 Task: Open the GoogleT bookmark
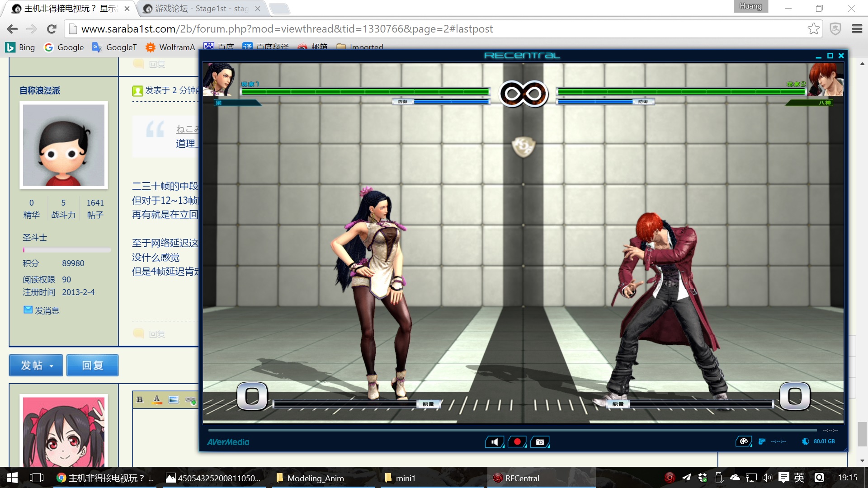click(x=114, y=47)
